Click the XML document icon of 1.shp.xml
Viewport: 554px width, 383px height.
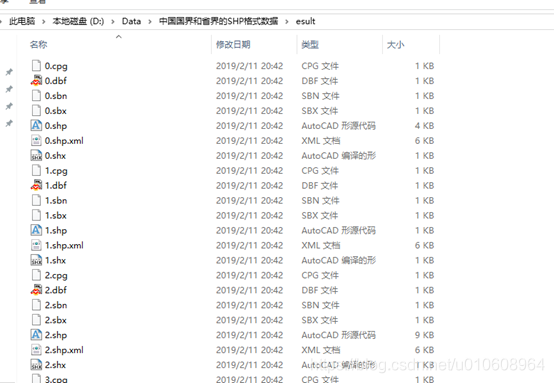pos(36,245)
